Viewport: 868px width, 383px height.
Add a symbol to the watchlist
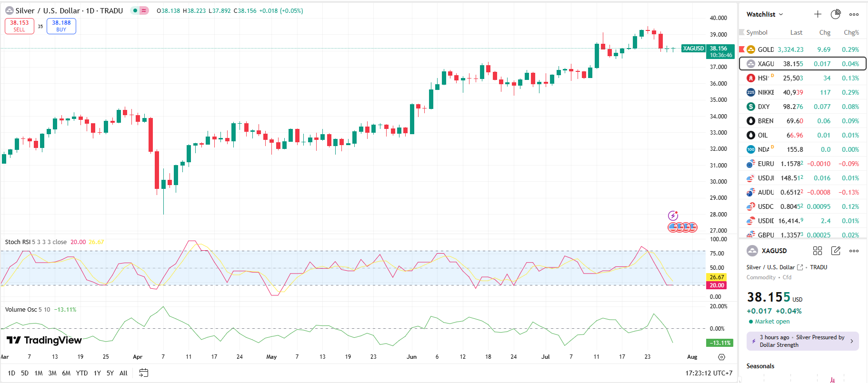click(x=818, y=14)
